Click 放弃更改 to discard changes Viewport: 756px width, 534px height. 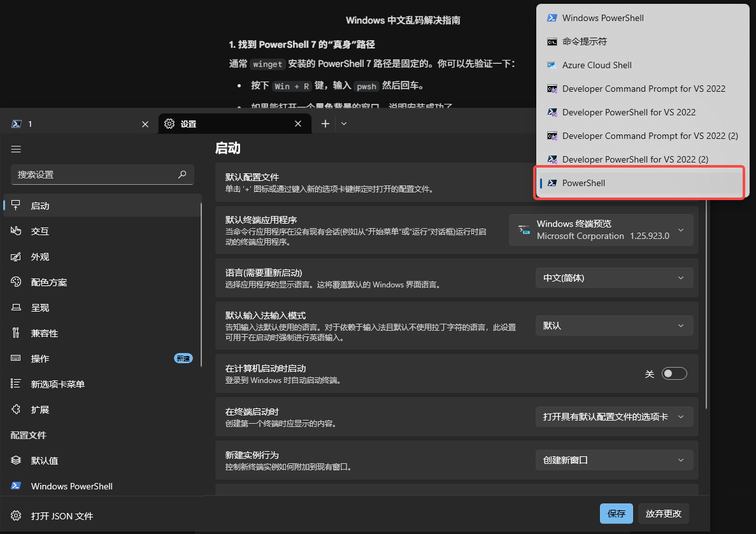663,513
